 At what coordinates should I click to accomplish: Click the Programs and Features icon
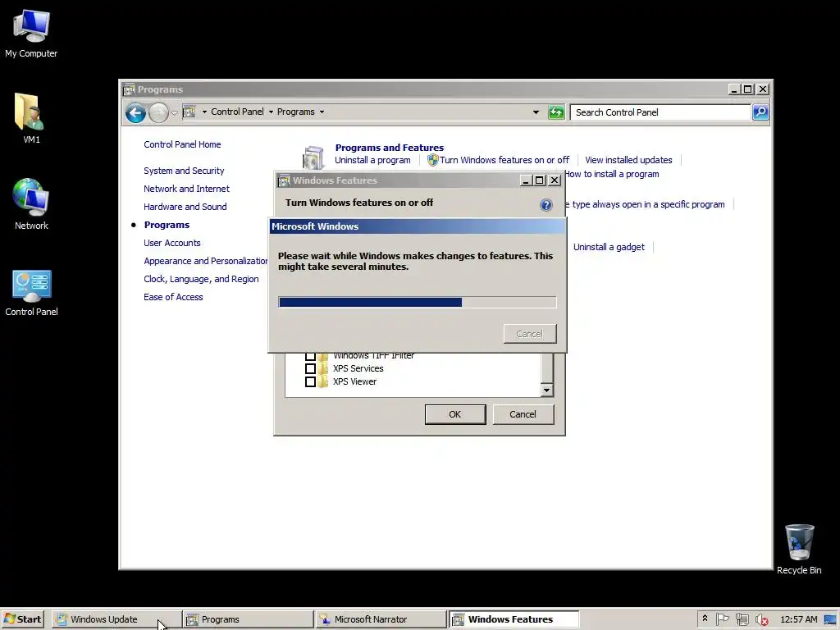(x=313, y=157)
